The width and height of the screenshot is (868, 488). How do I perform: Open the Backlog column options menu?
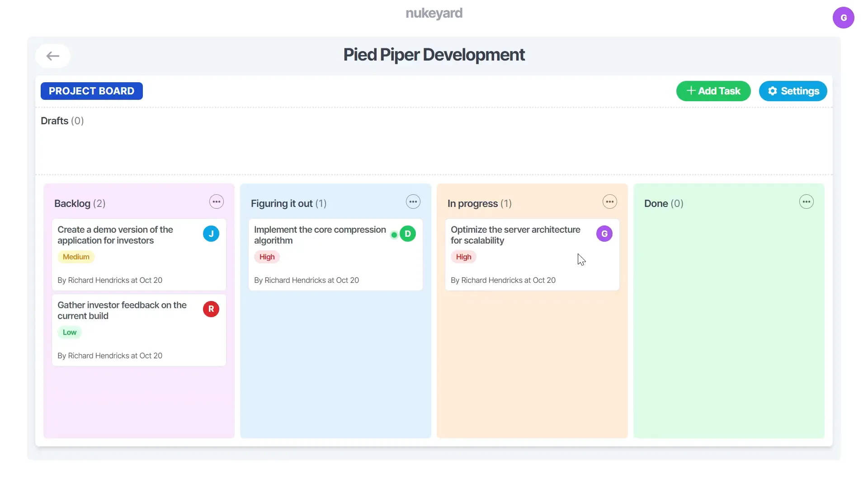point(216,202)
